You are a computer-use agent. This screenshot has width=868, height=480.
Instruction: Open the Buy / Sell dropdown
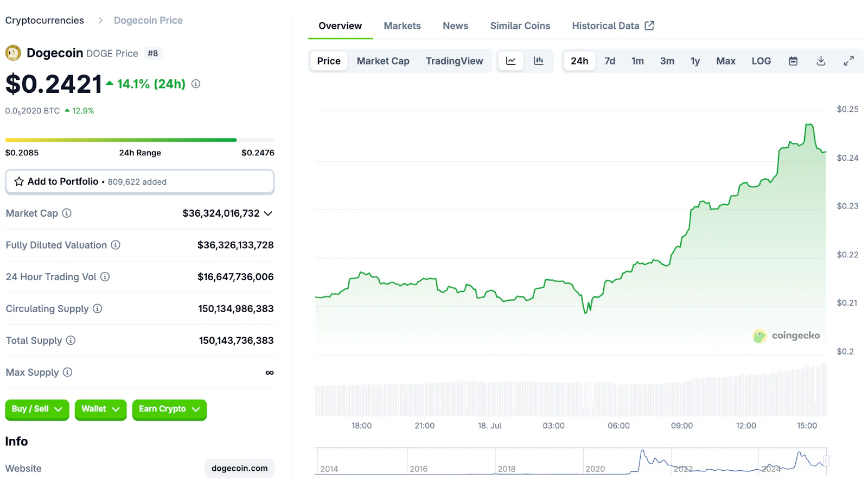(x=37, y=409)
